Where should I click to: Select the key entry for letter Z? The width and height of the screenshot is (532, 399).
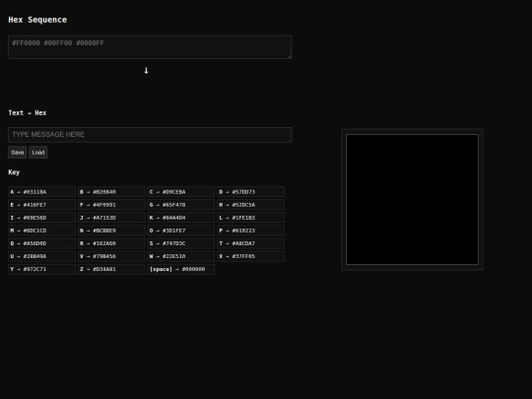tap(111, 269)
